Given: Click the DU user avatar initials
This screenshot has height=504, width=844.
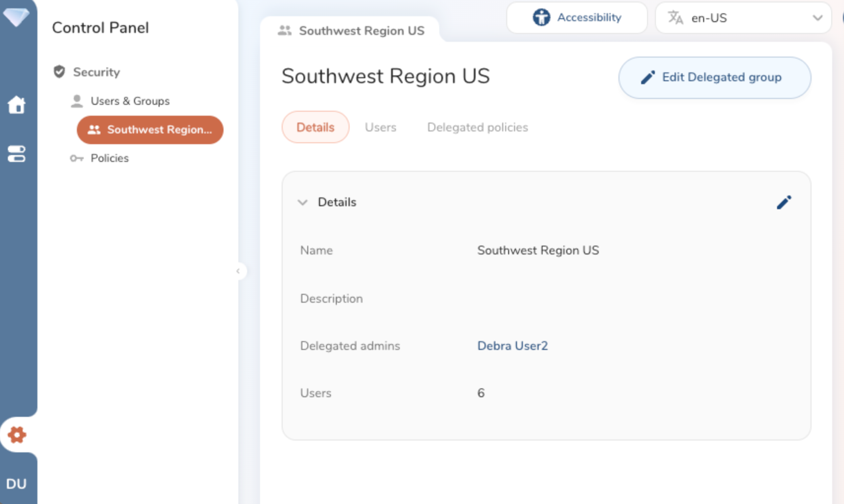Looking at the screenshot, I should tap(16, 484).
